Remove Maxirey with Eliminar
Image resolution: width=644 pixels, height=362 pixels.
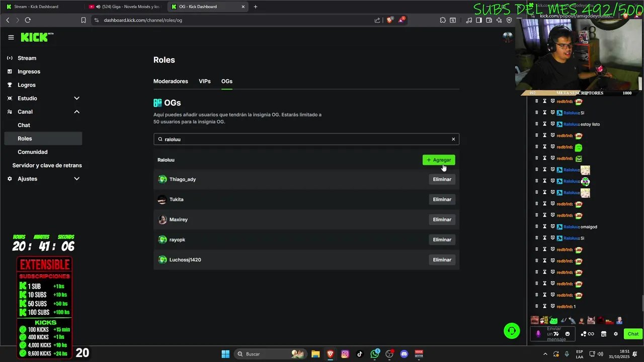coord(442,220)
